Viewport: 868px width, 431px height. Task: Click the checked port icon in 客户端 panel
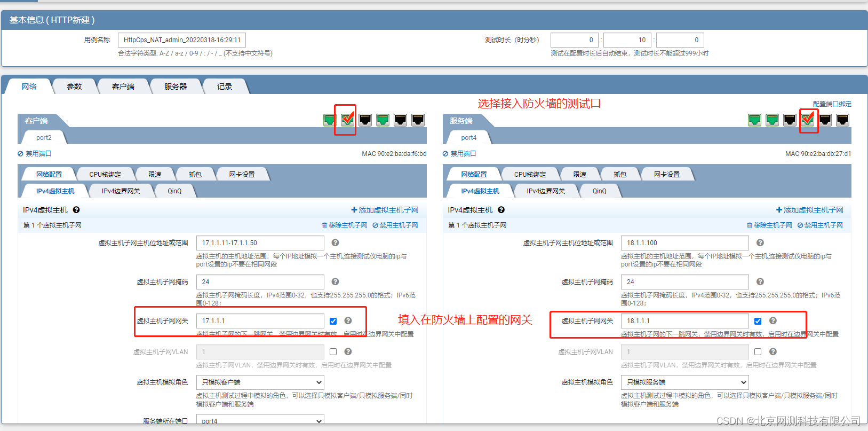pyautogui.click(x=347, y=120)
